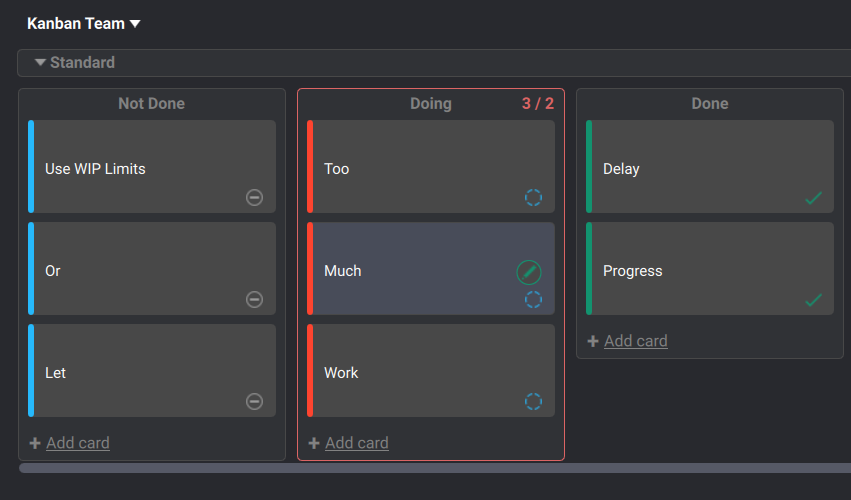Click the Not Done column header

coord(151,104)
